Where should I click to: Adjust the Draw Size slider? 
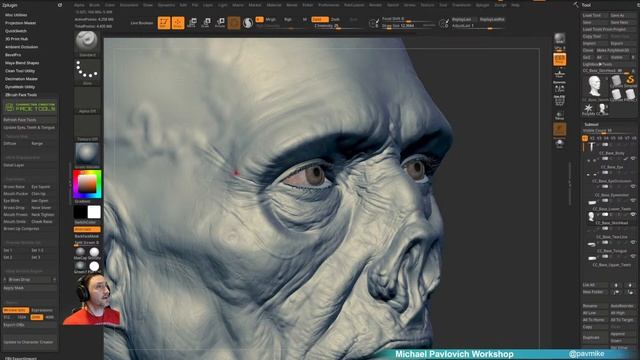pos(407,26)
